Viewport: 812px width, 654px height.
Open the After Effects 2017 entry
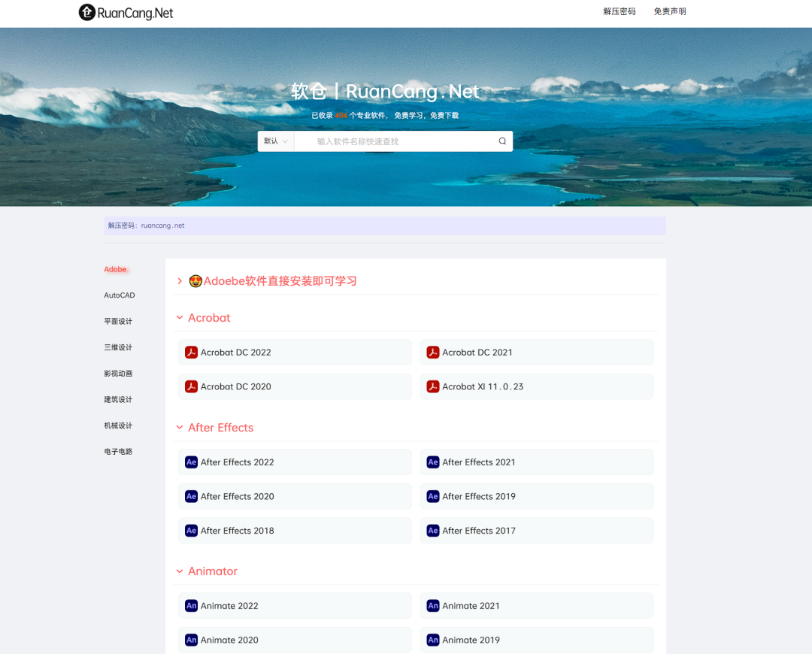(x=537, y=530)
